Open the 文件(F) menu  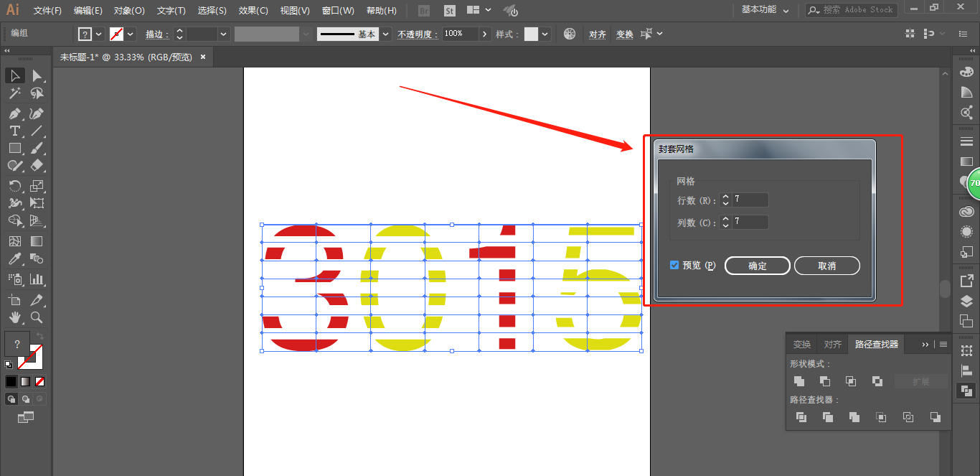[x=47, y=11]
